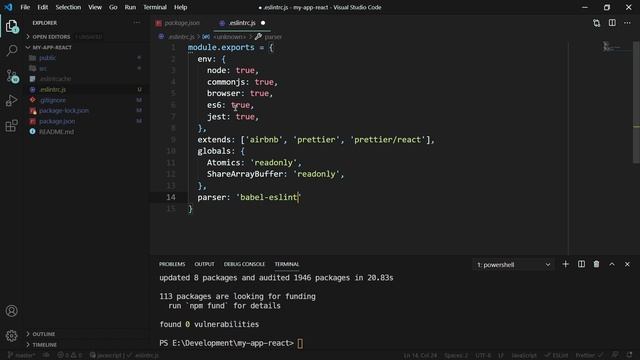Open the File menu

coord(25,7)
